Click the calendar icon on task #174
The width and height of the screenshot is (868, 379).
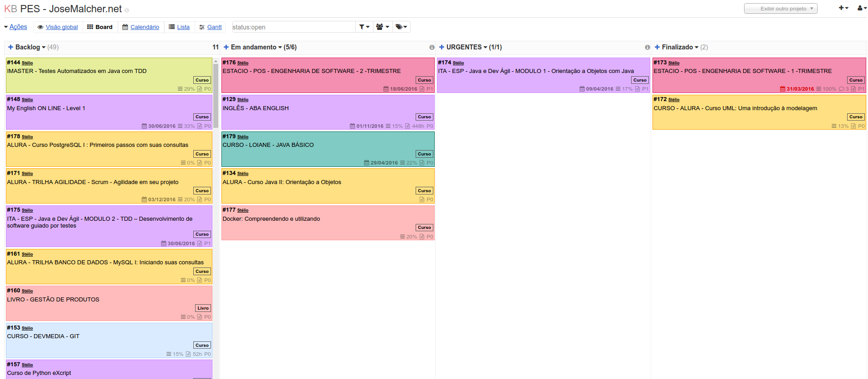[x=582, y=89]
